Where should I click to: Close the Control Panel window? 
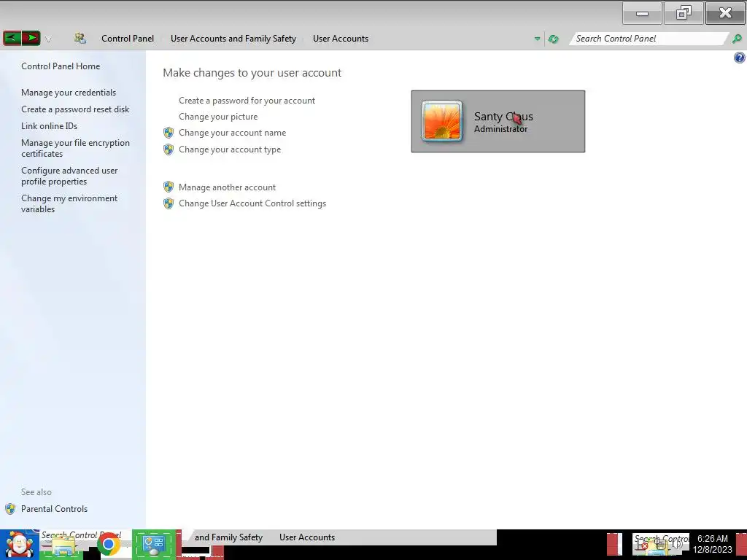[x=725, y=13]
